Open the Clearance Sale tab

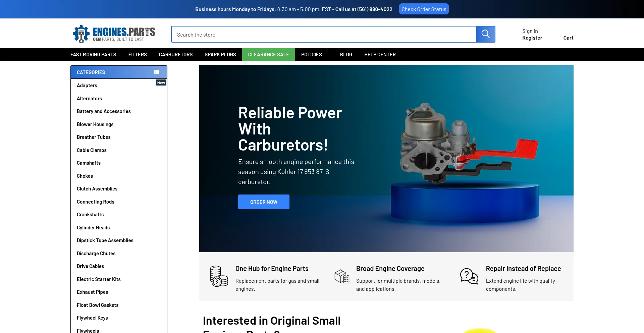[x=268, y=54]
